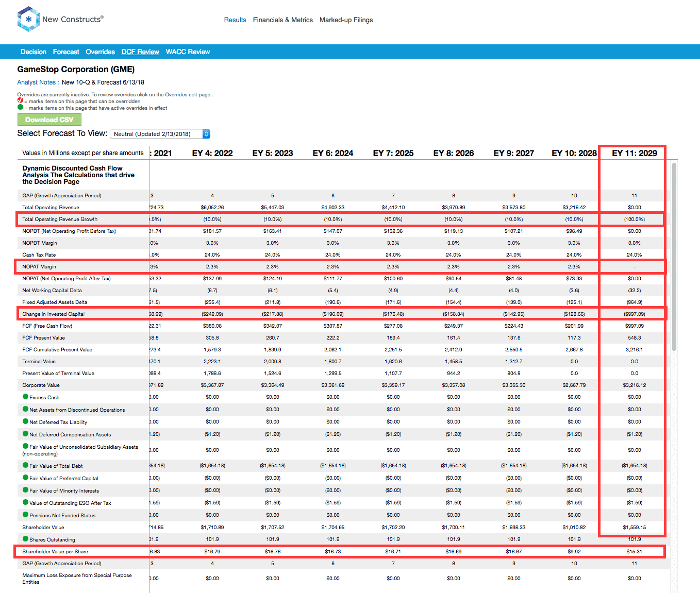Viewport: 700px width, 593px height.
Task: Go to the Forecast page
Action: point(66,52)
